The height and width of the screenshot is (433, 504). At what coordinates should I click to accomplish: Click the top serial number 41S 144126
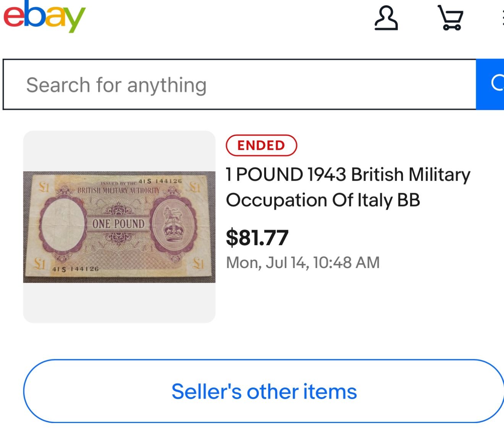tap(160, 181)
